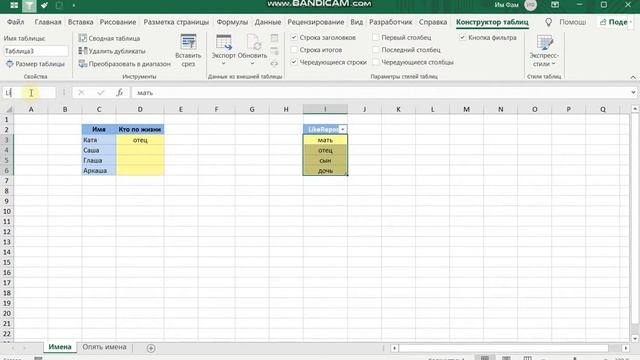Select the cell with сын
Image resolution: width=640 pixels, height=360 pixels.
pyautogui.click(x=325, y=160)
